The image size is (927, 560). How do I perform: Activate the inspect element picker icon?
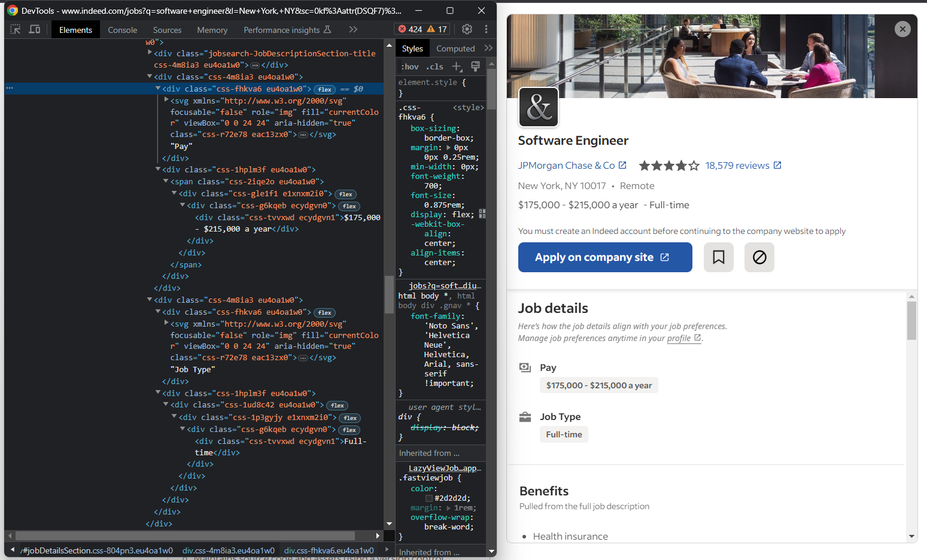tap(16, 29)
